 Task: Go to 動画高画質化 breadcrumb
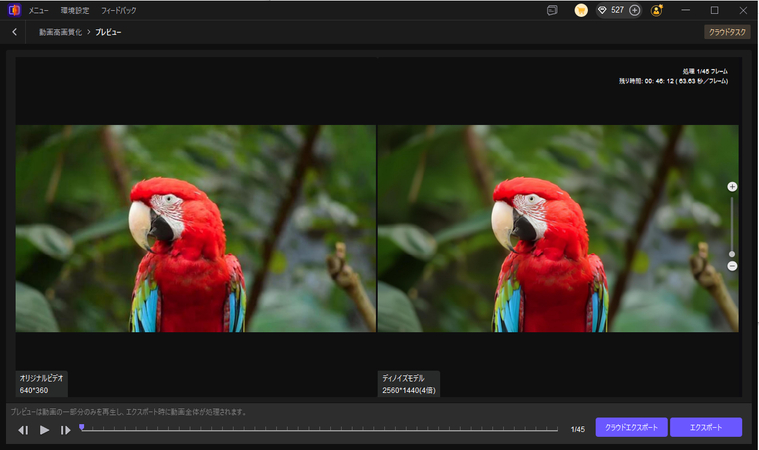(59, 32)
